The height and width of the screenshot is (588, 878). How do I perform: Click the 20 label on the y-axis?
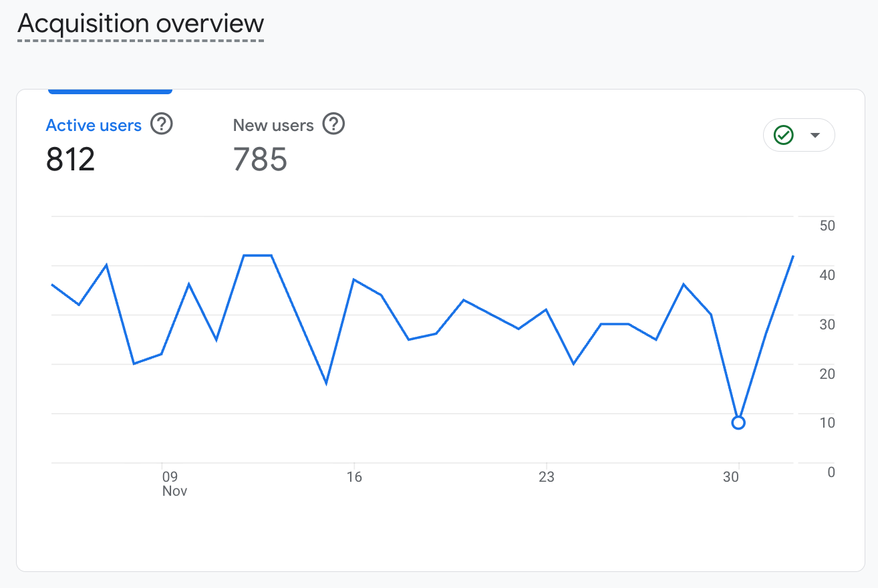827,374
